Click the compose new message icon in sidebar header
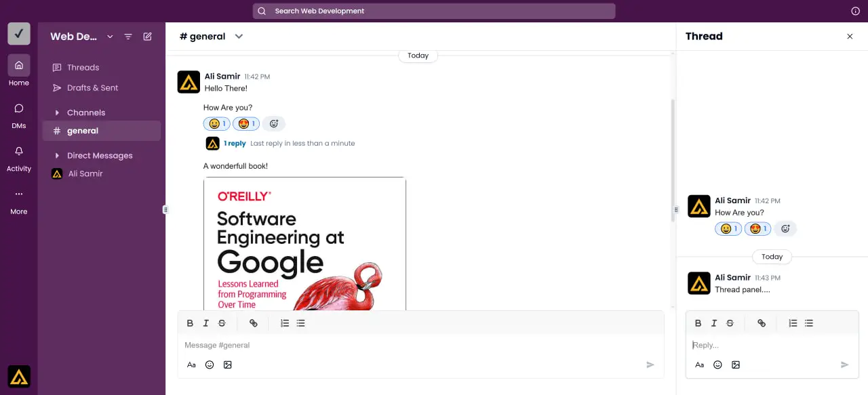The width and height of the screenshot is (868, 395). [147, 37]
